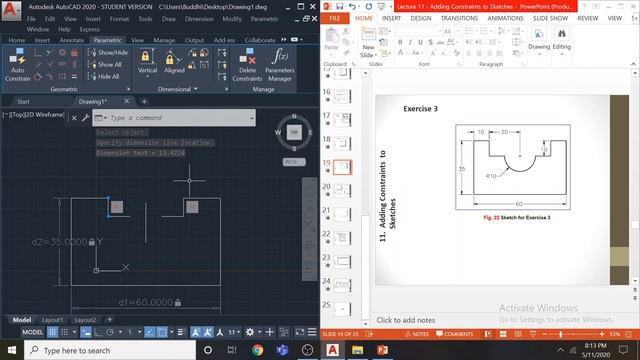
Task: Expand the Dimensional panel dropdown
Action: click(x=196, y=89)
